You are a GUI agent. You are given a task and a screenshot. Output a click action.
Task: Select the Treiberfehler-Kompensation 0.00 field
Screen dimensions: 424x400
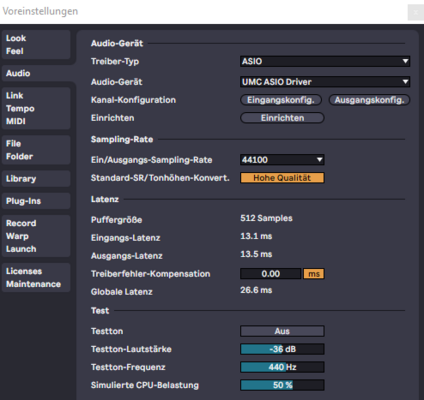[x=271, y=274]
